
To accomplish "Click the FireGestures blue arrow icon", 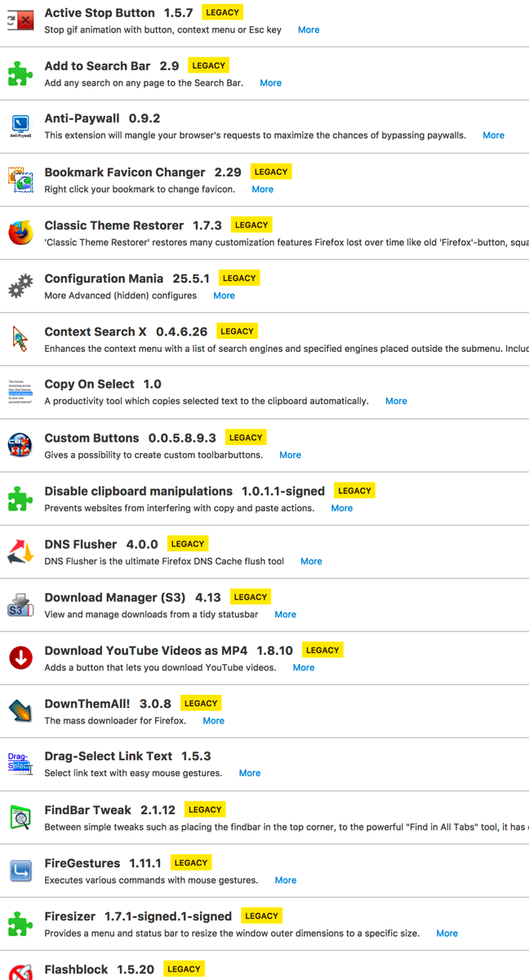I will pos(20,871).
